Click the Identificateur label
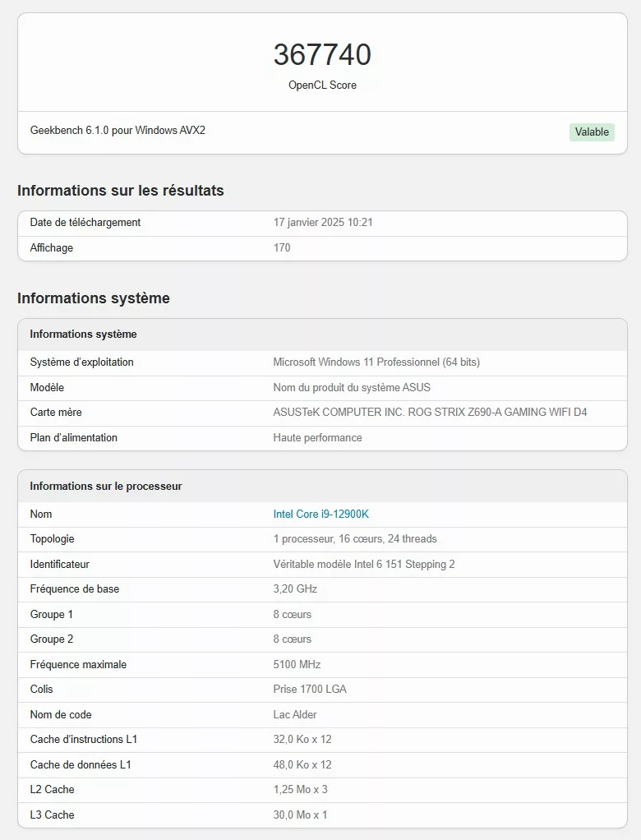641x840 pixels. click(60, 564)
